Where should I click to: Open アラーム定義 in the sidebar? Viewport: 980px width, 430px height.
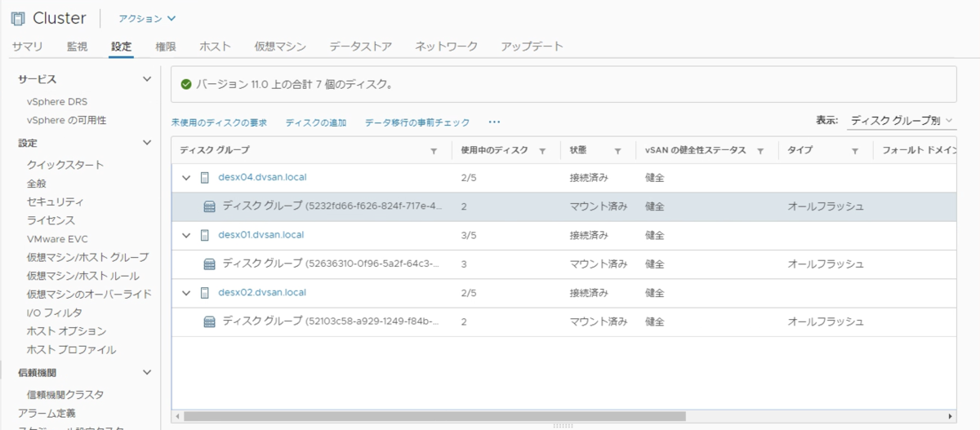(46, 413)
